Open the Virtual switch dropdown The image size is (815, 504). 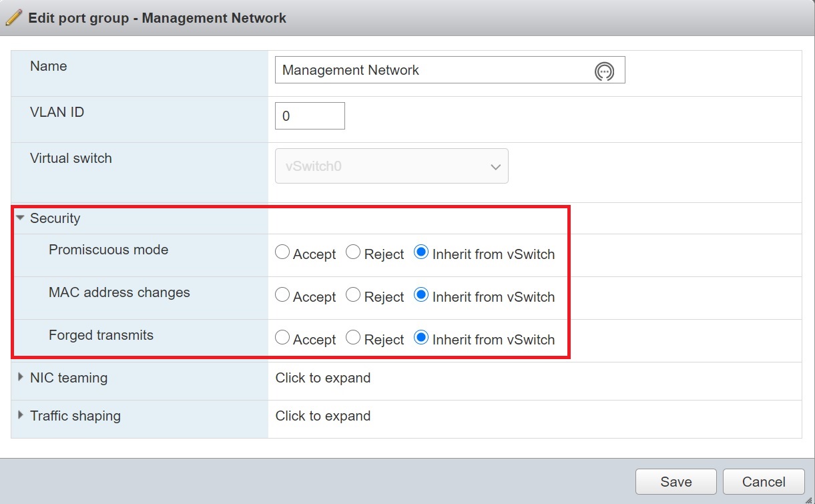392,166
